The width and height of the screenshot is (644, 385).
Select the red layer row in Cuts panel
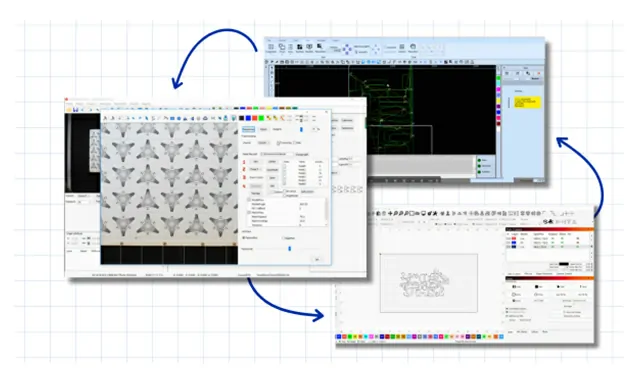548,238
